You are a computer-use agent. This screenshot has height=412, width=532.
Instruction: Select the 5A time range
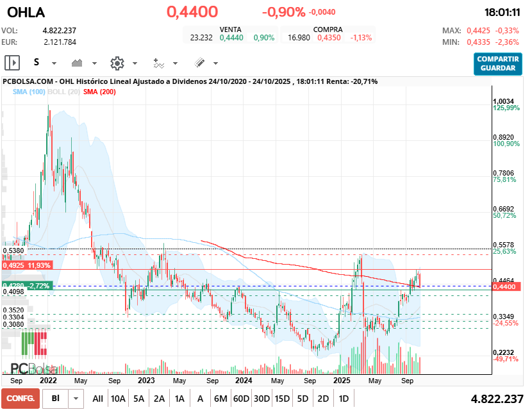click(x=139, y=399)
